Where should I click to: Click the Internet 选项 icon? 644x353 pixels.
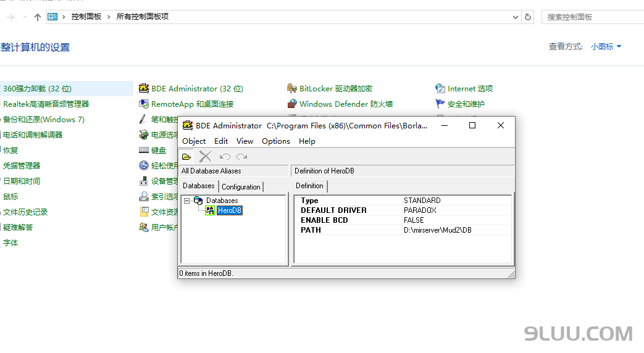coord(440,88)
